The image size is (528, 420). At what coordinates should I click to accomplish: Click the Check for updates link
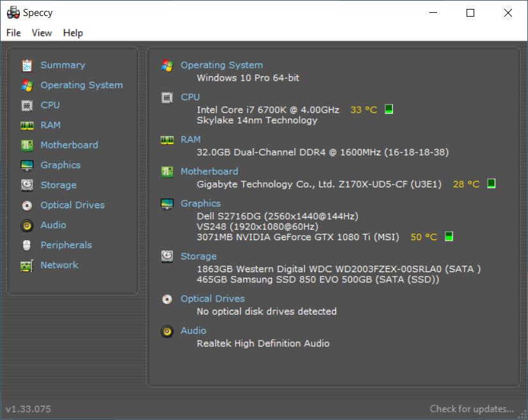click(471, 408)
